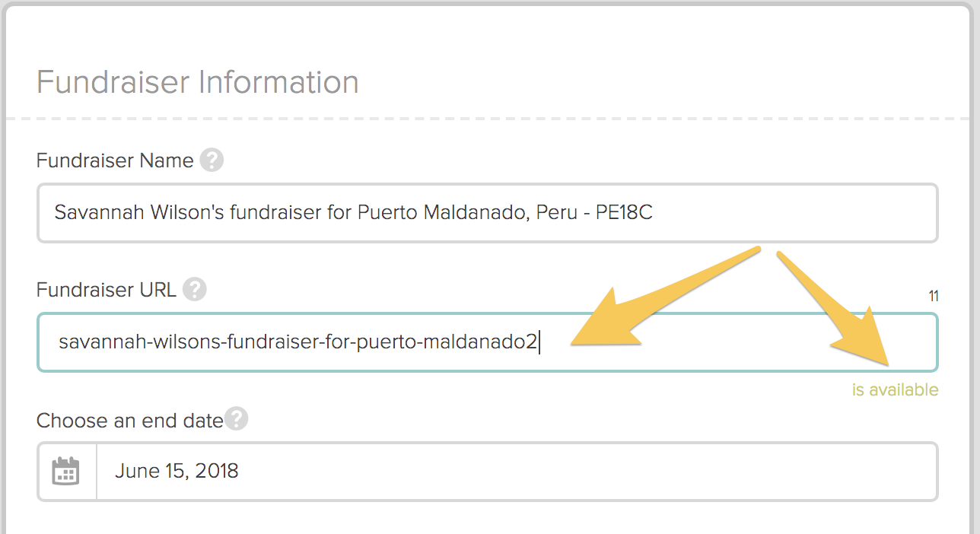Click the Fundraiser URL label
The image size is (980, 534).
click(107, 289)
